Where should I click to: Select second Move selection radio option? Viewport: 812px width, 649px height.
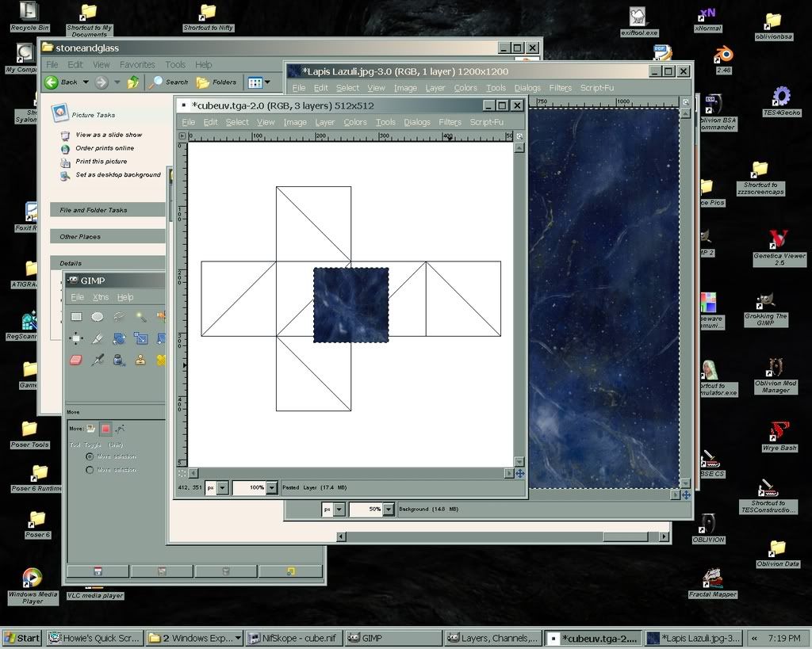[90, 470]
